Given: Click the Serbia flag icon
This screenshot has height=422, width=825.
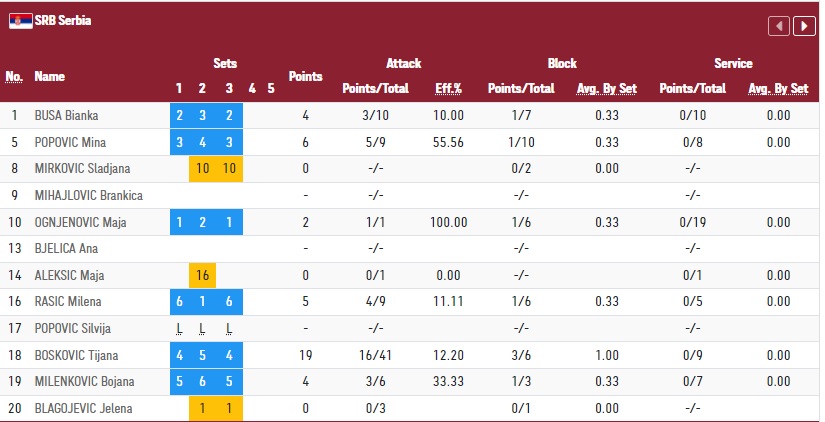Looking at the screenshot, I should click(19, 21).
